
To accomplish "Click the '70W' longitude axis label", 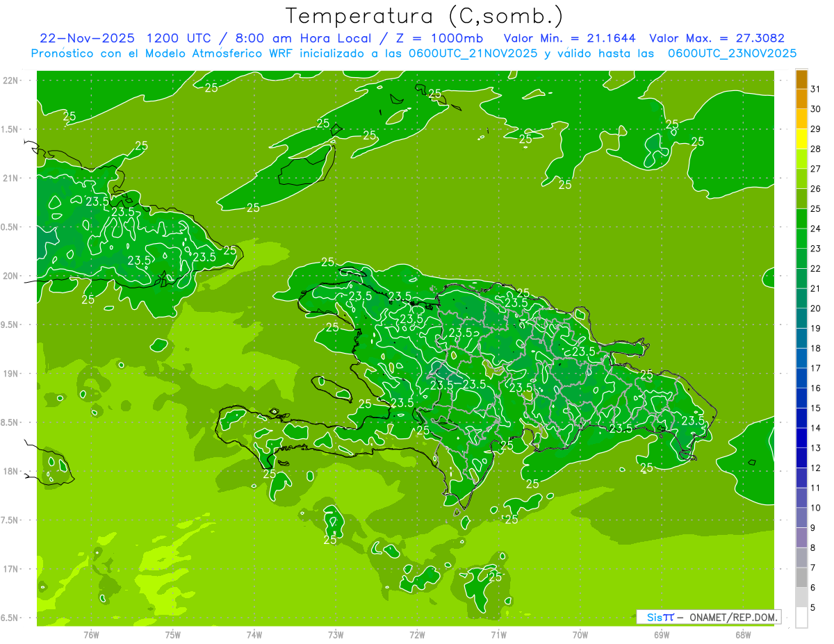I will click(x=580, y=635).
